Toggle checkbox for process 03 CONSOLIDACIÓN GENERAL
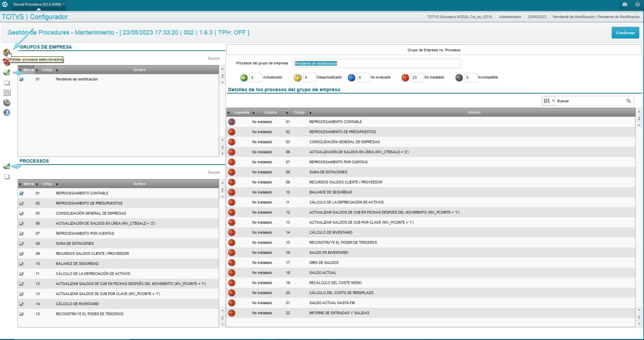The width and height of the screenshot is (644, 340). tap(21, 213)
